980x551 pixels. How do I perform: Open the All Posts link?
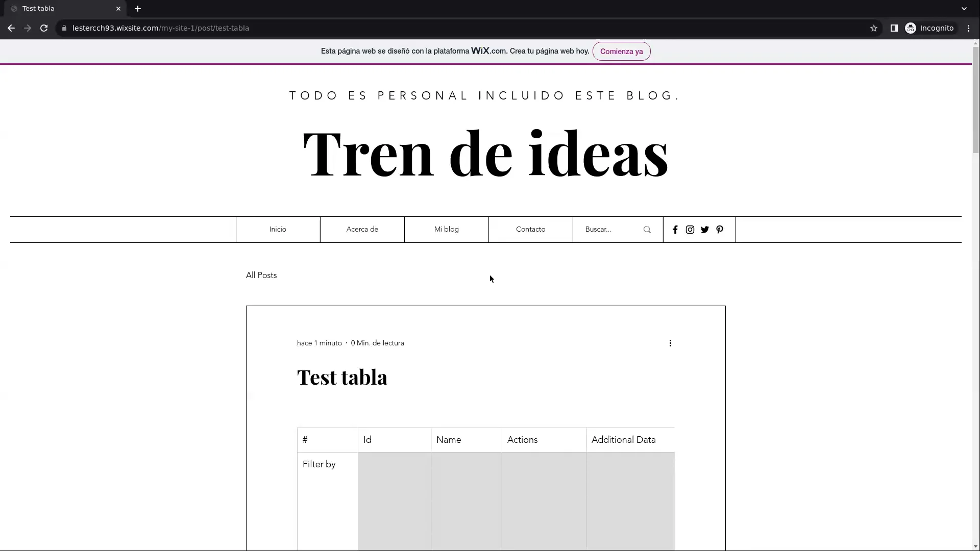tap(261, 275)
